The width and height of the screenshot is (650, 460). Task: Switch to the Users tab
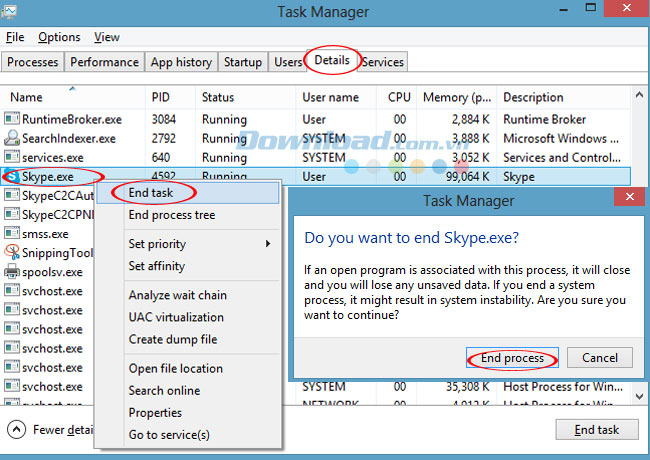(288, 62)
